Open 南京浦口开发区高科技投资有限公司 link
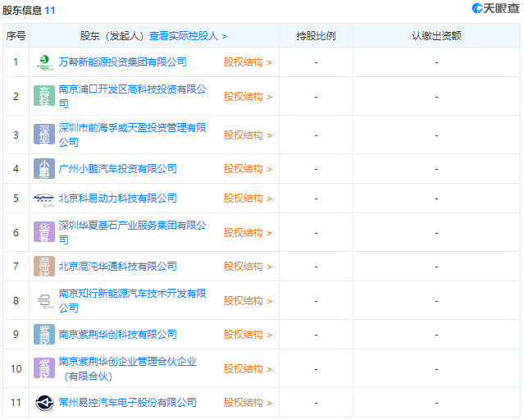This screenshot has height=420, width=524. tap(132, 96)
